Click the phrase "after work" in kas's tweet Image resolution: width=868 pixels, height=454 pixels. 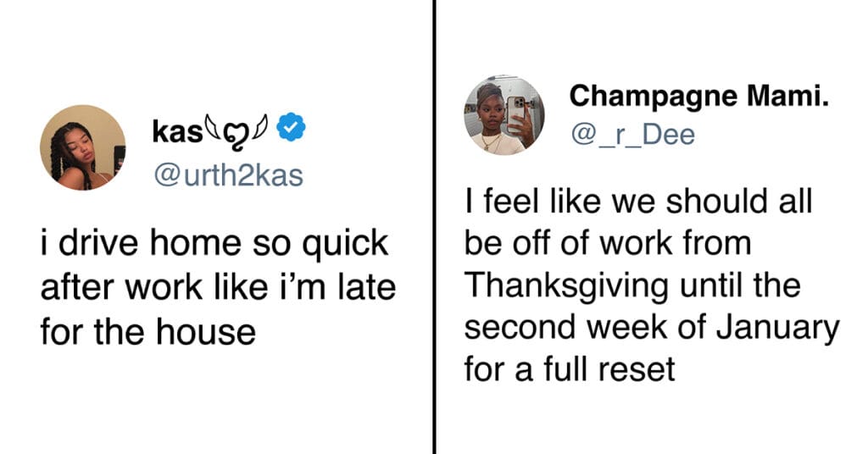pyautogui.click(x=123, y=287)
